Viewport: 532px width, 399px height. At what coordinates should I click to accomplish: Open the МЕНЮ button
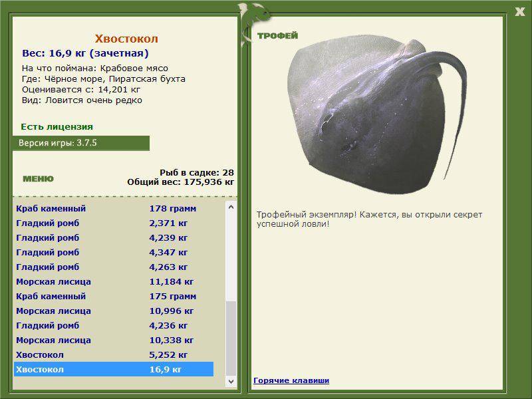pos(38,179)
